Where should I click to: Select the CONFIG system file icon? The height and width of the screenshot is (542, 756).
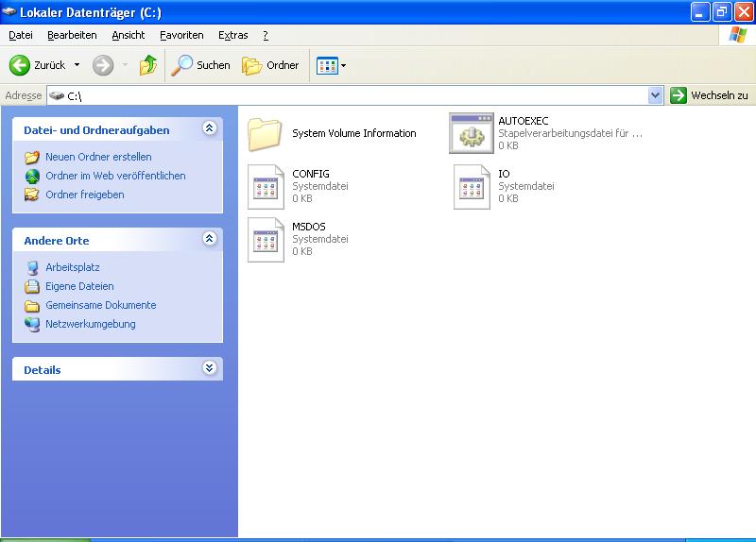pos(266,186)
